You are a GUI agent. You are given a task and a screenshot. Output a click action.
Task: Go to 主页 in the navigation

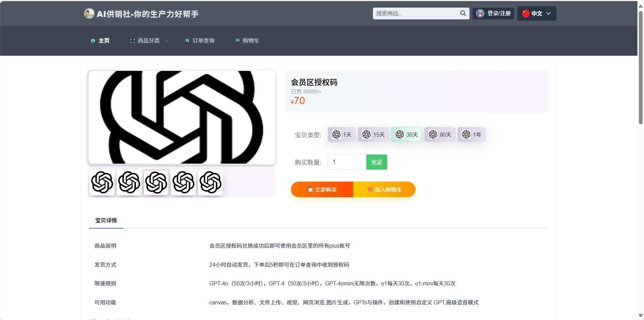coord(100,41)
